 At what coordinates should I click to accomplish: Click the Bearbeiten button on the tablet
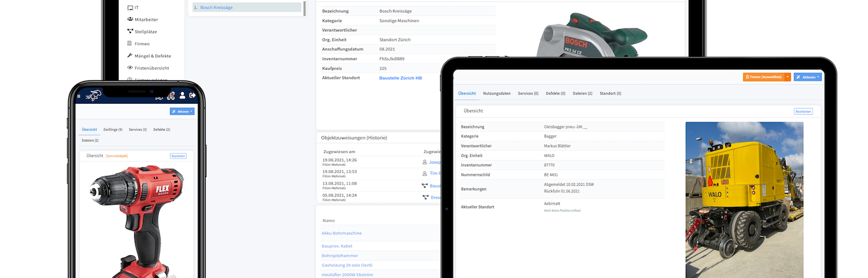point(803,111)
